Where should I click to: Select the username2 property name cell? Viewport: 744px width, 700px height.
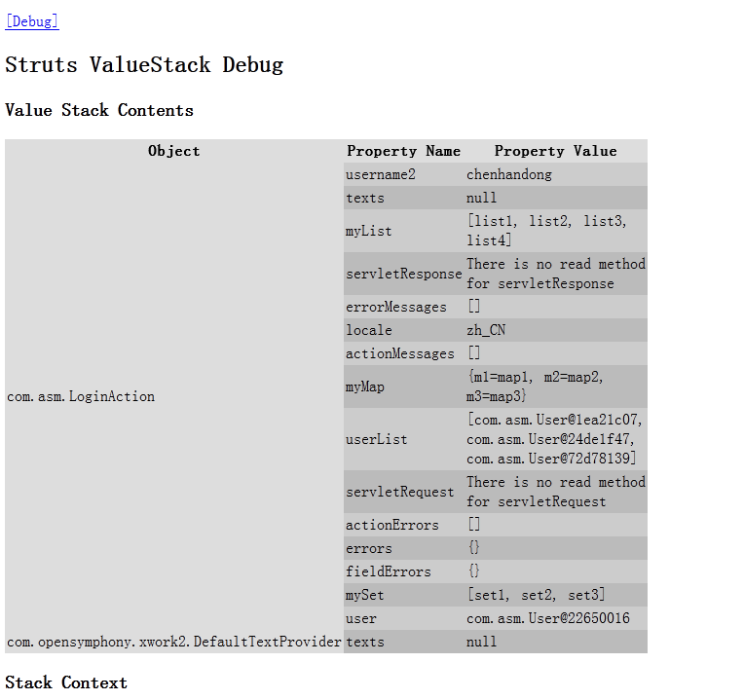click(x=381, y=174)
